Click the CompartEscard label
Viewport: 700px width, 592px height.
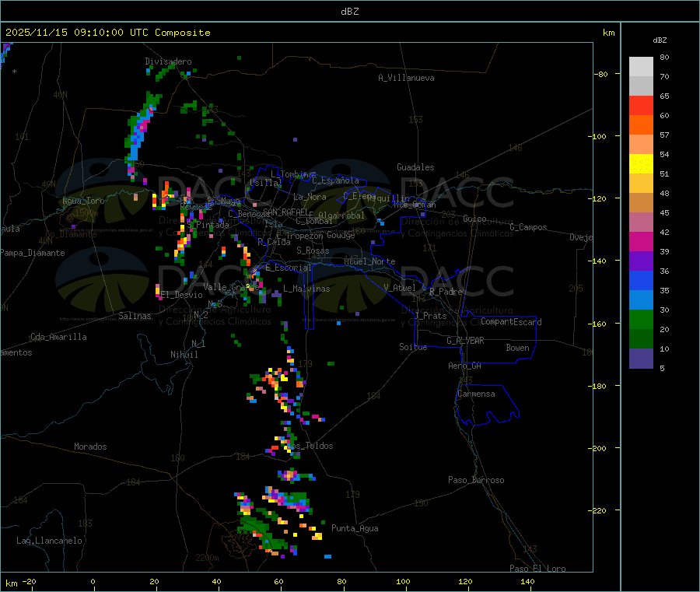click(x=511, y=322)
